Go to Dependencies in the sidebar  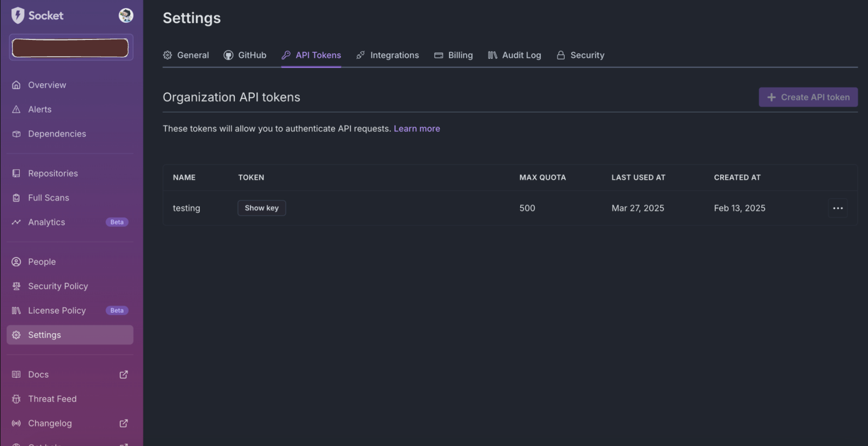[57, 134]
